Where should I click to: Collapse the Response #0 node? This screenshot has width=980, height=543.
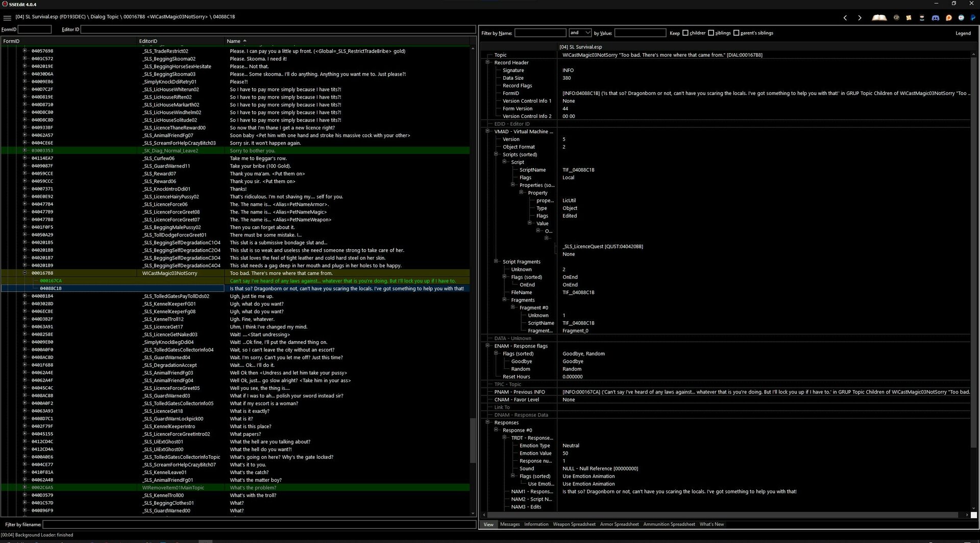tap(496, 430)
